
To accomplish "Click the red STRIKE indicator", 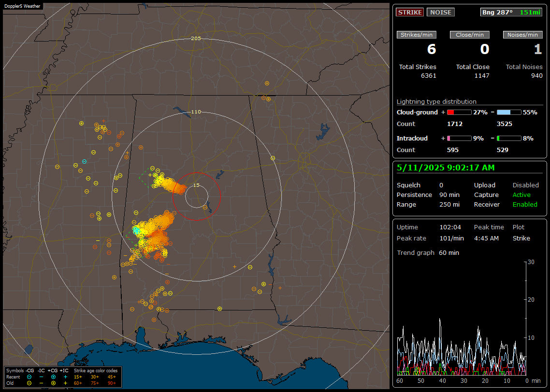I will pos(410,12).
